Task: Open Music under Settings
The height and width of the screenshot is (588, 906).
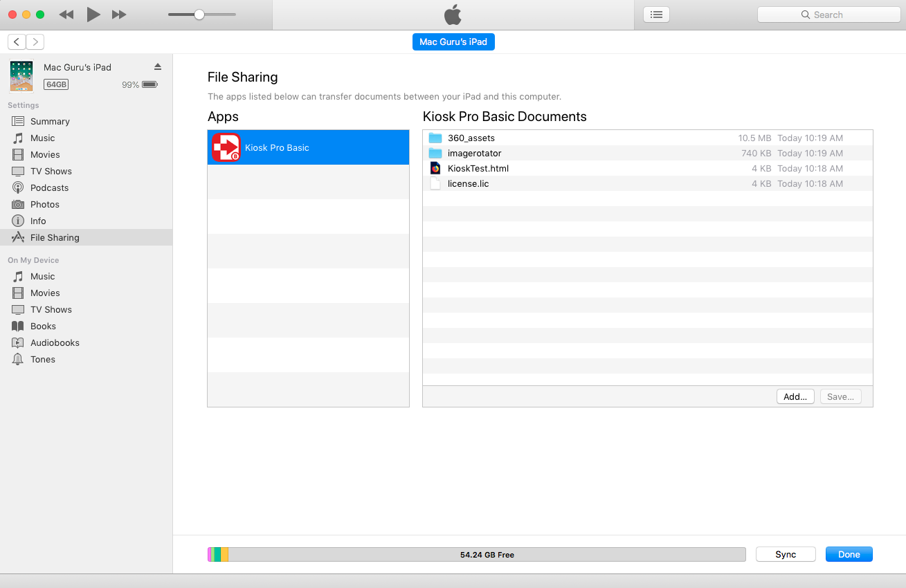Action: (86, 138)
